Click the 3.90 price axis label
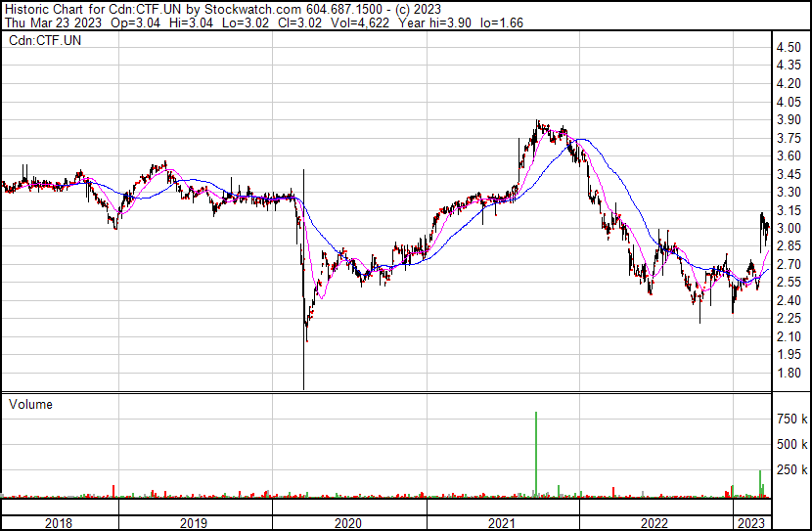Viewport: 812px width, 531px height. pyautogui.click(x=787, y=119)
